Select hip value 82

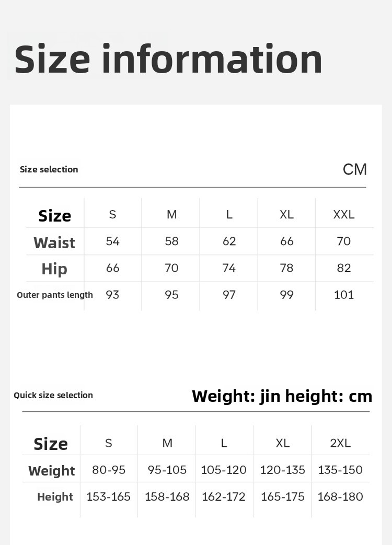[x=344, y=268]
